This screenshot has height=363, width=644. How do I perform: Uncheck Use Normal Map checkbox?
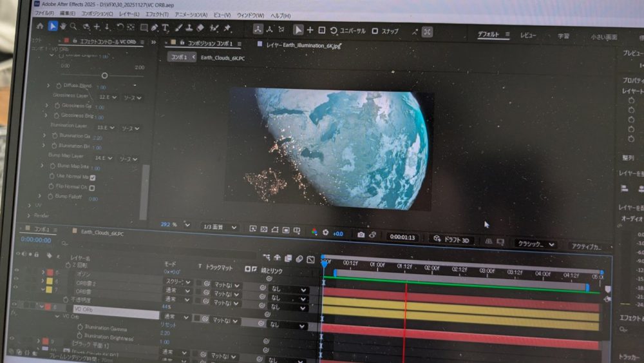[93, 177]
